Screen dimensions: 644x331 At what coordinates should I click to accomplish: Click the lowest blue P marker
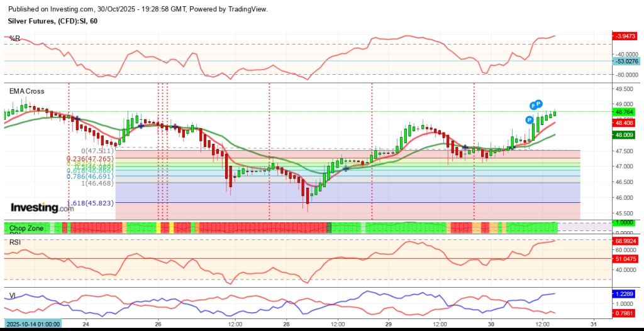529,119
